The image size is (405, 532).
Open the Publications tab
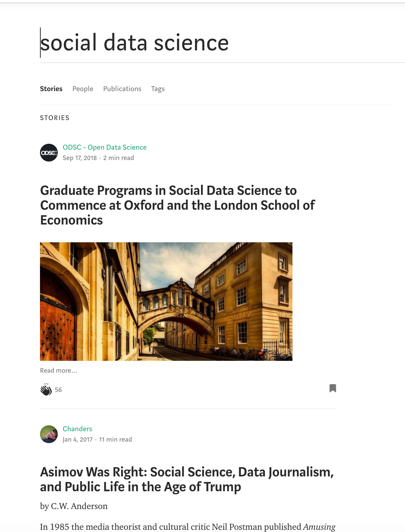click(122, 89)
